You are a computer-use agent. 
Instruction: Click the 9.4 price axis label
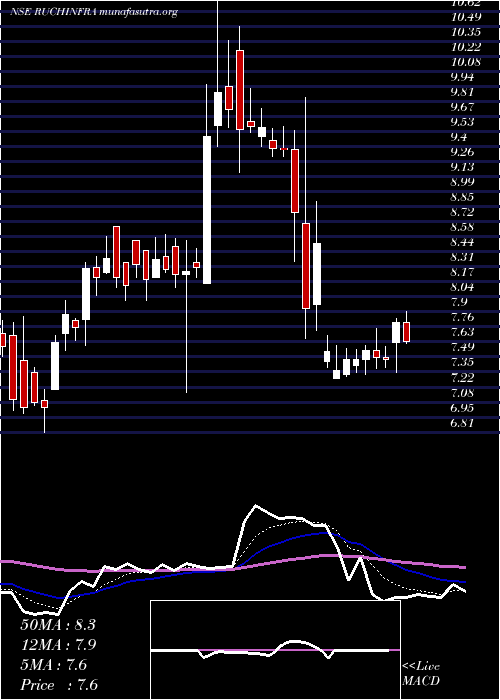pos(459,137)
